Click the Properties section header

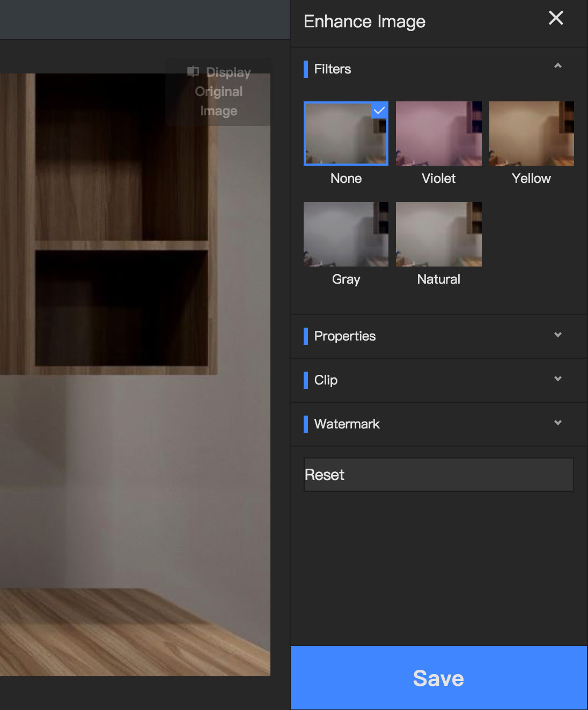coord(345,336)
